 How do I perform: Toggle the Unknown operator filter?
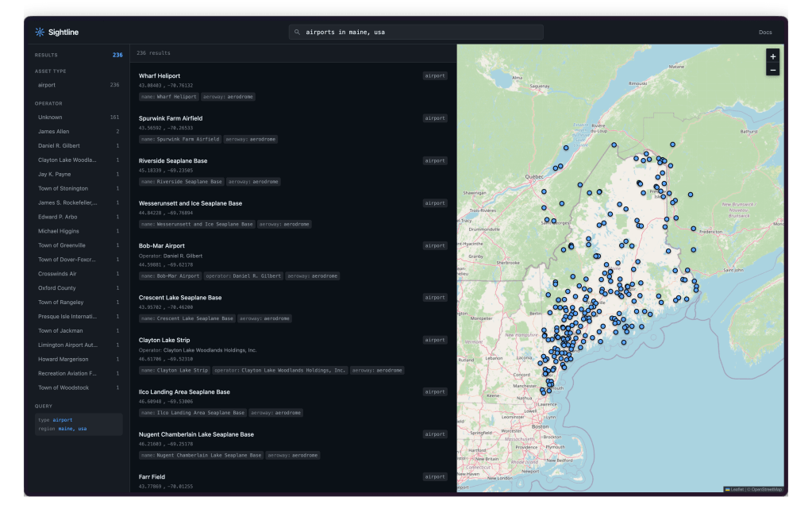pyautogui.click(x=78, y=118)
